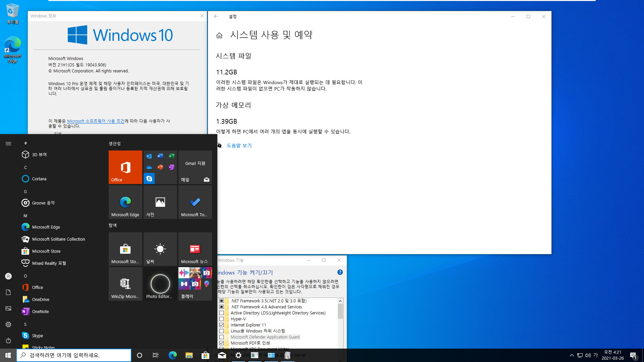Open Mixed Reality 포털
The width and height of the screenshot is (644, 362).
[60, 263]
